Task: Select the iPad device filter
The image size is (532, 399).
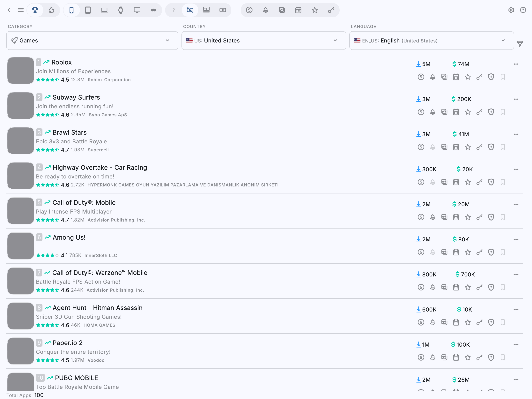Action: coord(88,10)
